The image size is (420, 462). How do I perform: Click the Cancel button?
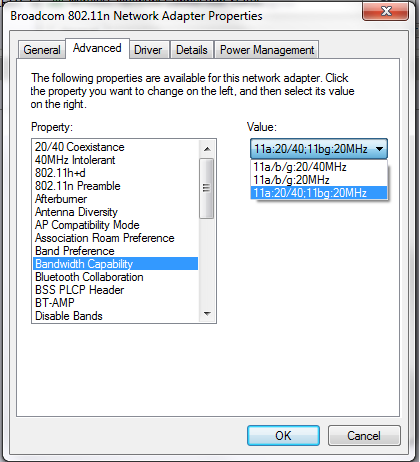364,435
